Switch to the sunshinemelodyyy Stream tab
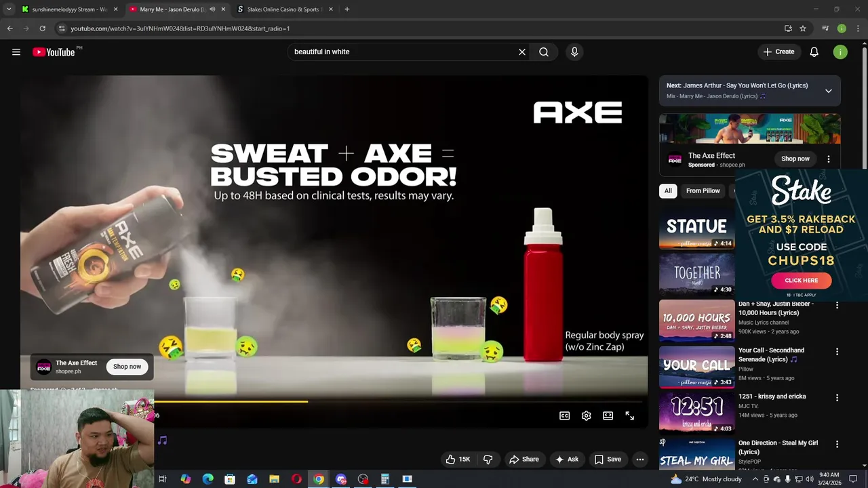The image size is (868, 488). click(x=70, y=9)
